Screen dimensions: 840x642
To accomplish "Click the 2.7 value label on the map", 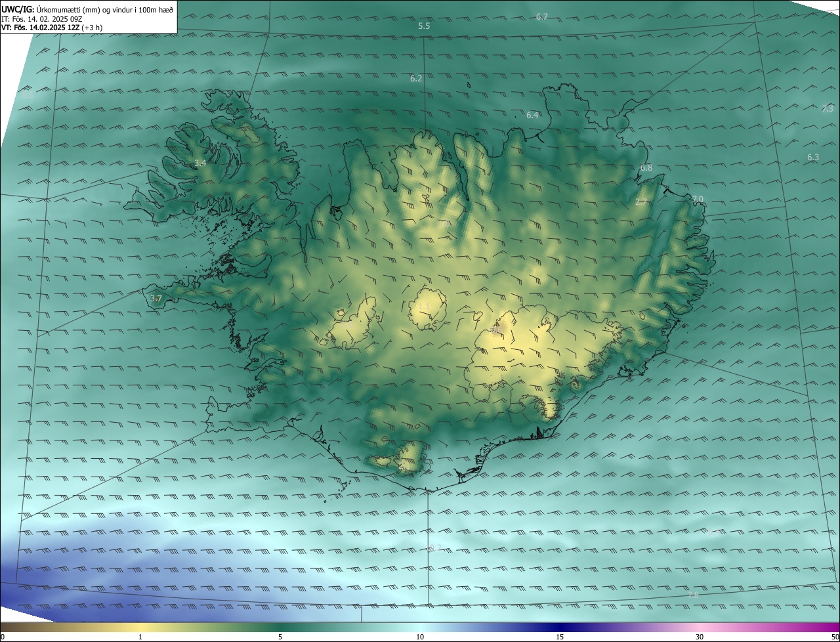I will (x=641, y=202).
